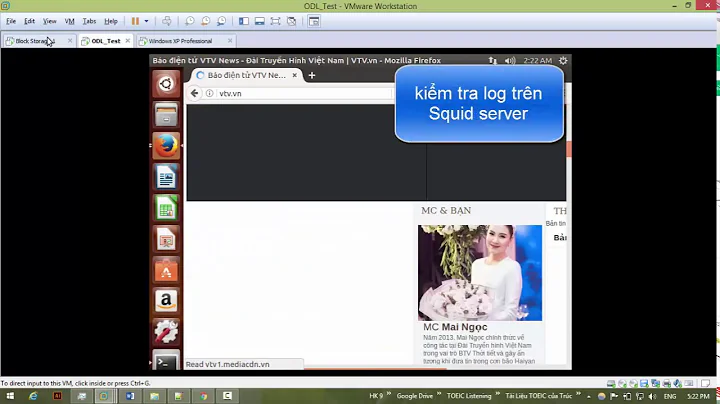Open Windows clock showing 5:22 PM

698,396
